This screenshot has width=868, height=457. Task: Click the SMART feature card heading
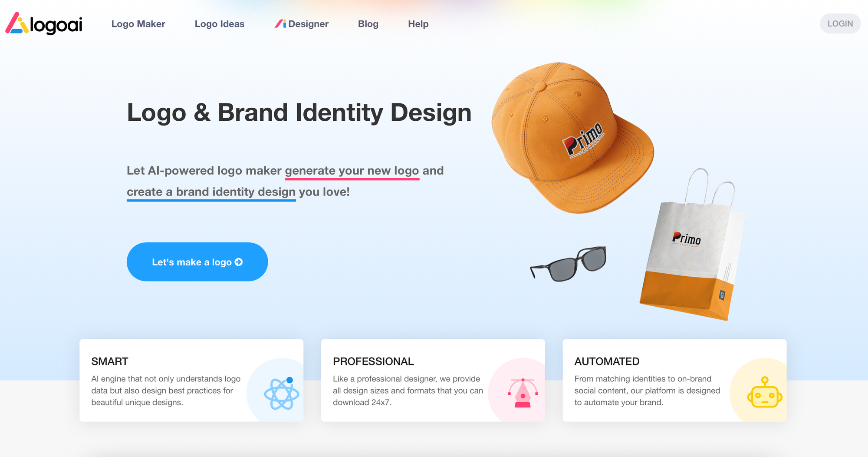pyautogui.click(x=110, y=361)
